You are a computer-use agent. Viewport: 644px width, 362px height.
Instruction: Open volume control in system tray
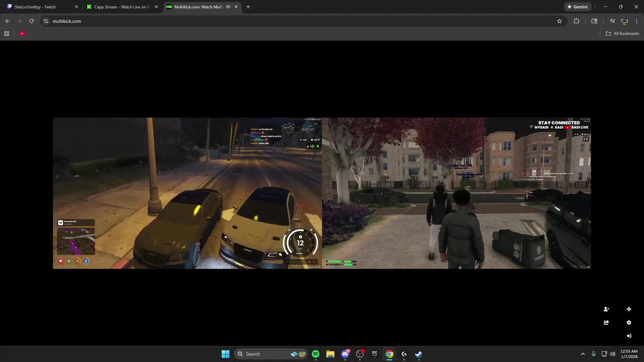point(612,354)
